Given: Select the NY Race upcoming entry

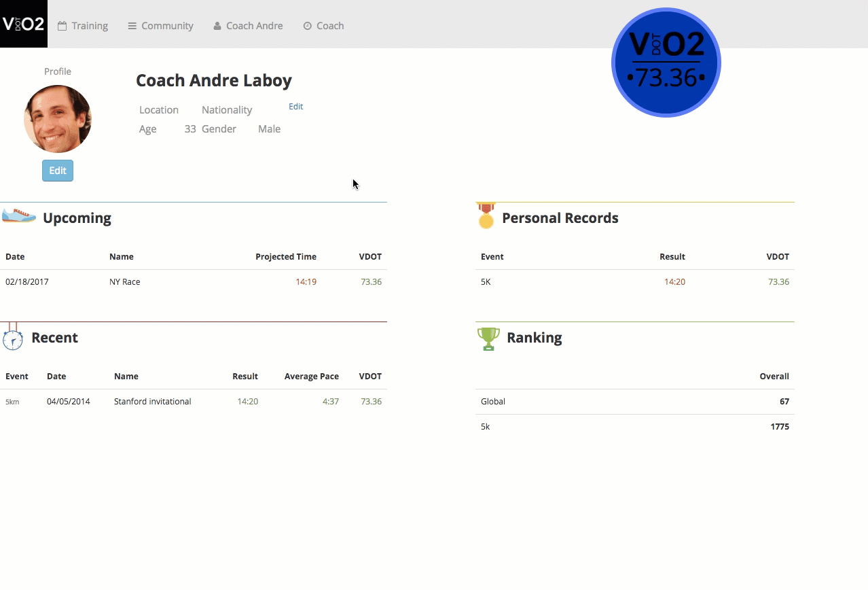Looking at the screenshot, I should point(194,281).
